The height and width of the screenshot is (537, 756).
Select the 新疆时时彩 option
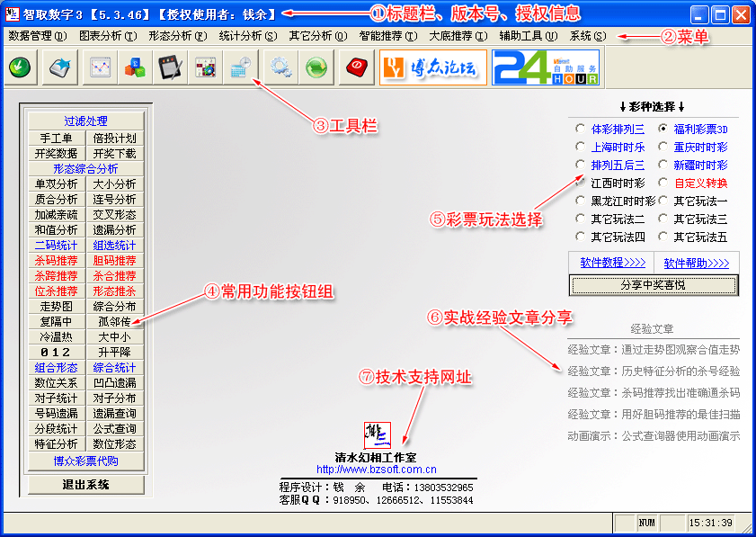click(x=693, y=165)
